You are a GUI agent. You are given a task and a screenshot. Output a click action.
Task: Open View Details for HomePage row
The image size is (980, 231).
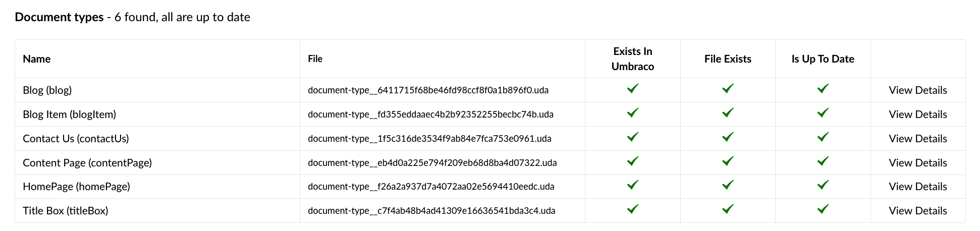tap(917, 187)
